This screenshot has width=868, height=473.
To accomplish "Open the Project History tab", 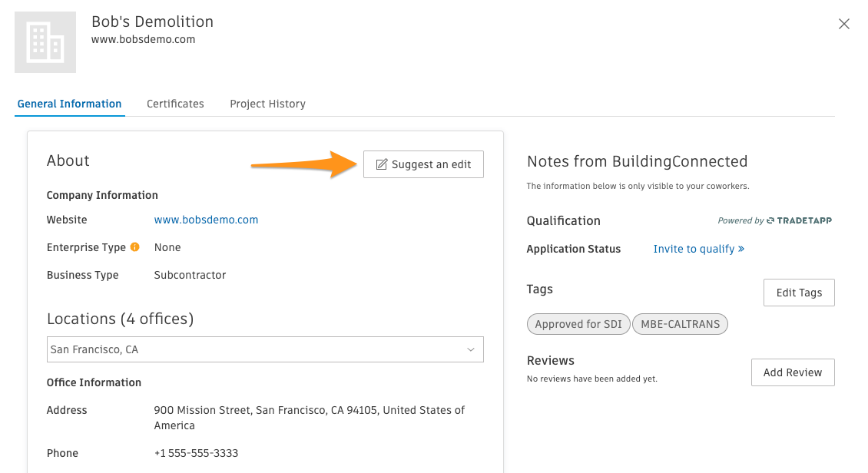I will (268, 104).
